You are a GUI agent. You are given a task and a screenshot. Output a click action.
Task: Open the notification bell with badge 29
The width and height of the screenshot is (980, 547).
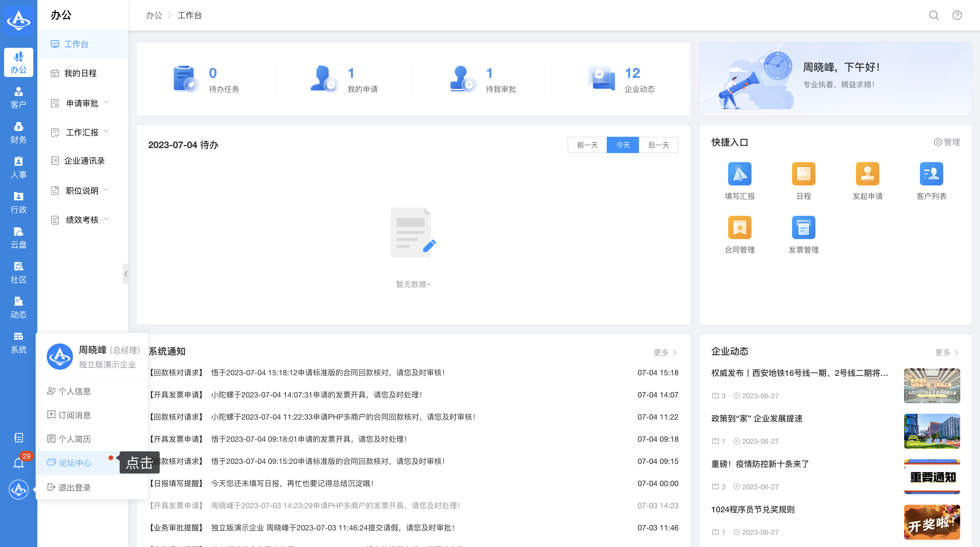point(19,463)
